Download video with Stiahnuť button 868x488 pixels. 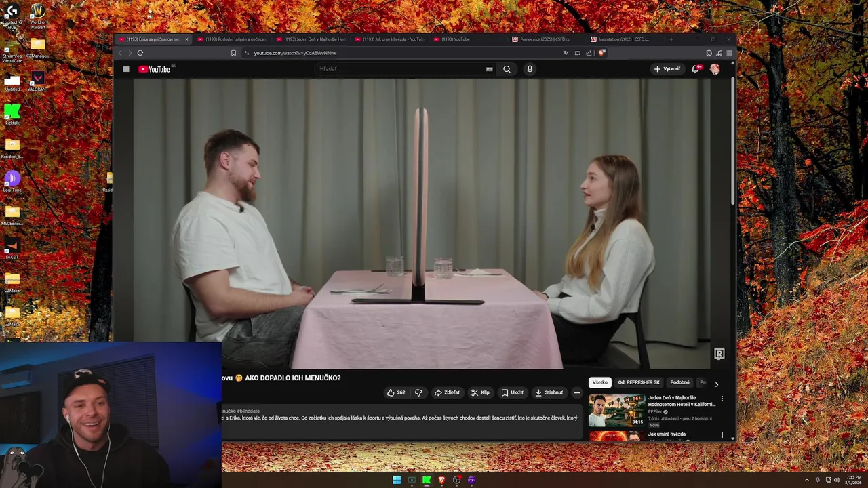click(549, 392)
